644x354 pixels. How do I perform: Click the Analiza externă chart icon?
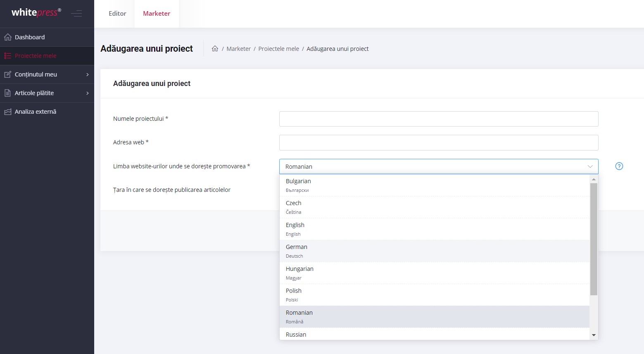click(x=7, y=112)
